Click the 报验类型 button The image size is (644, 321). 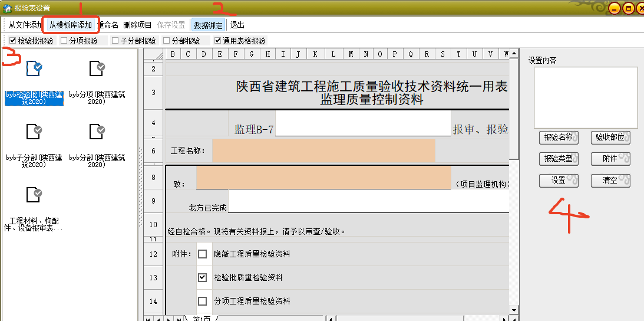tap(559, 159)
